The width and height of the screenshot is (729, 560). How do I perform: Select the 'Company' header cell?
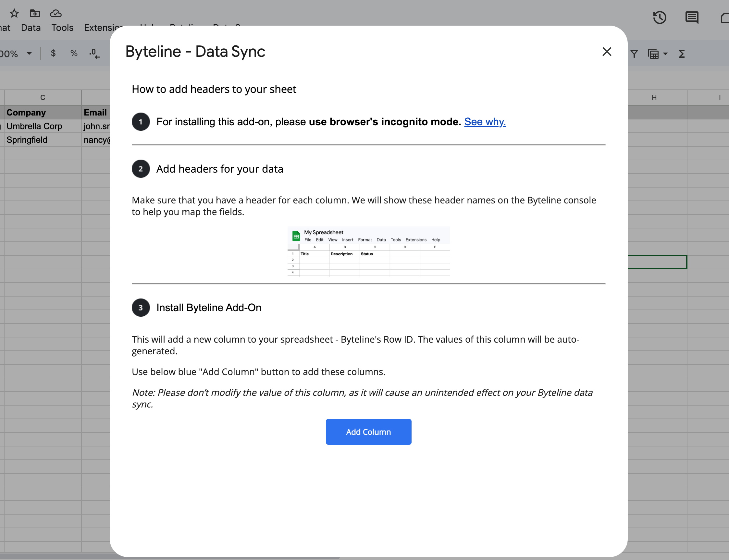43,112
